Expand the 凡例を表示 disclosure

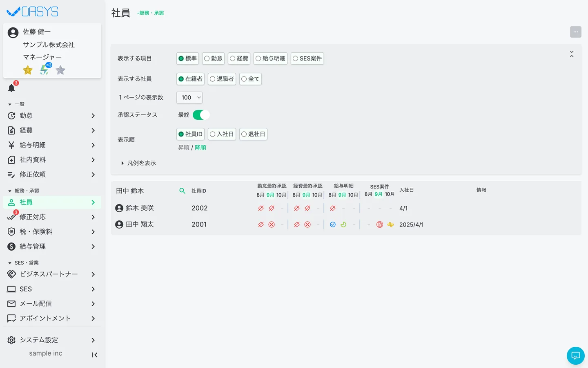138,163
